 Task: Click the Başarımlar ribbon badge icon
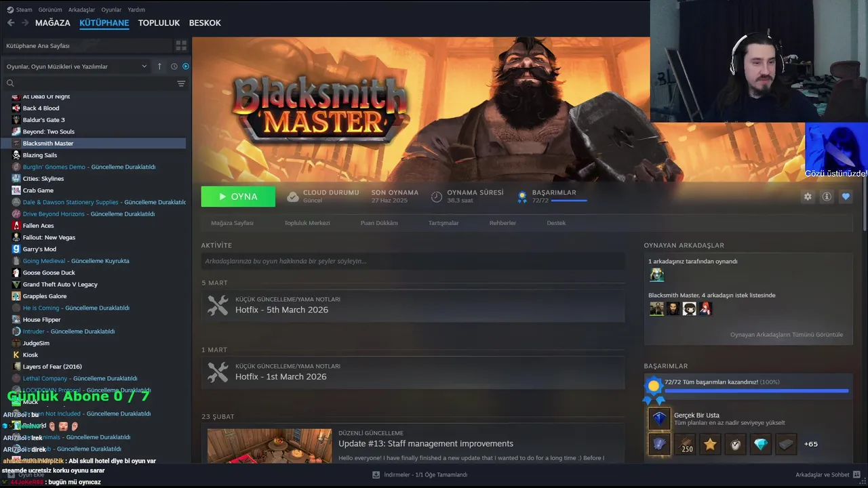[x=522, y=197]
